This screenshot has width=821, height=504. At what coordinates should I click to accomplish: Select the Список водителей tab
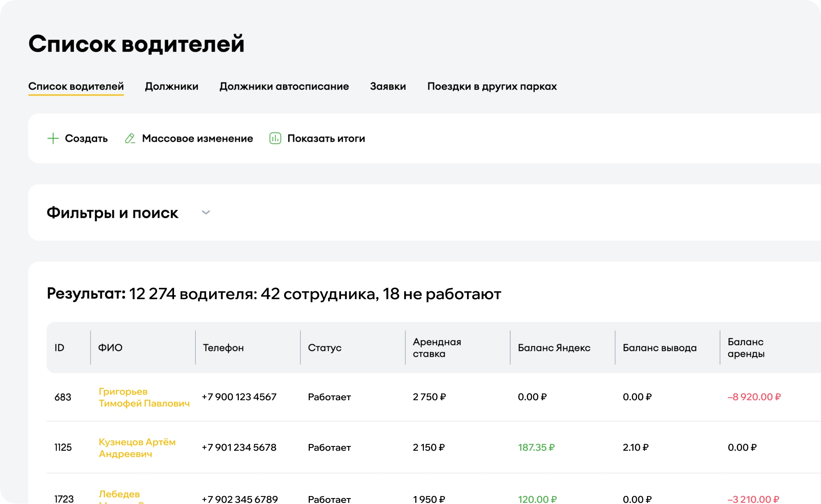[x=76, y=86]
